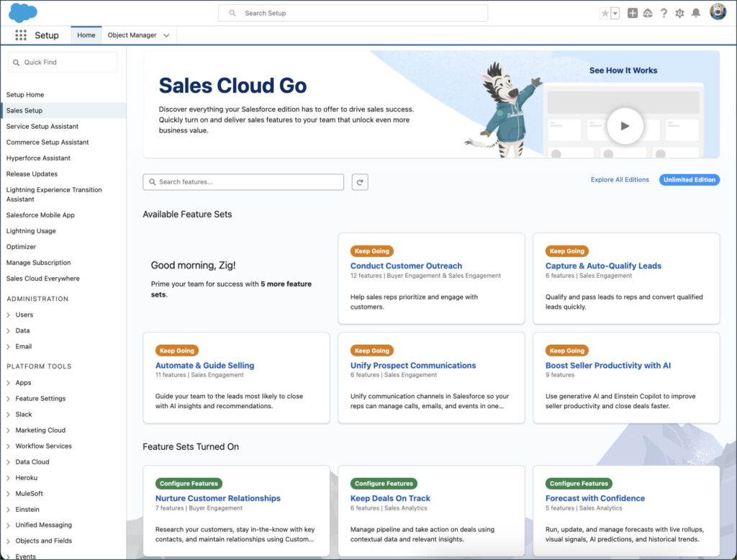Open Optimizer in the sidebar

click(x=21, y=247)
